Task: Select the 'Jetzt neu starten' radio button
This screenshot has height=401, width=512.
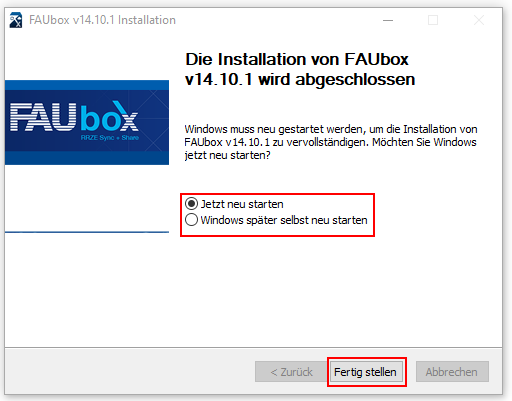Action: pos(191,204)
